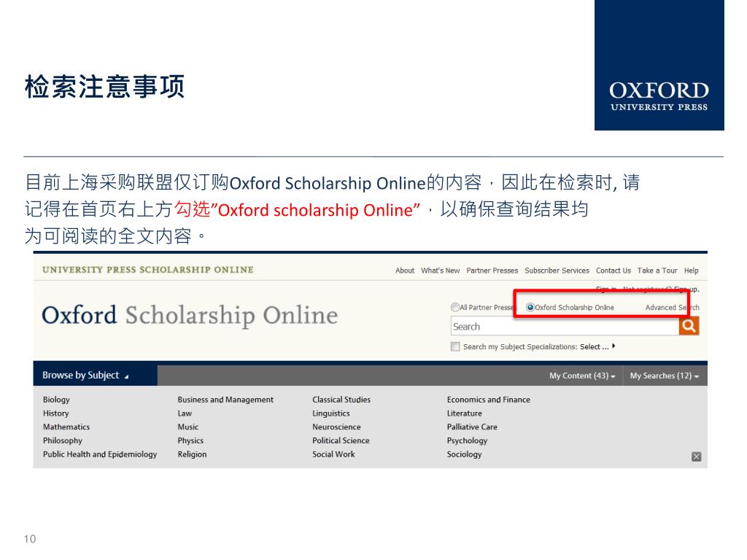Select the Oxford Scholarship Online radio button
Viewport: 747px width, 560px height.
(x=530, y=308)
